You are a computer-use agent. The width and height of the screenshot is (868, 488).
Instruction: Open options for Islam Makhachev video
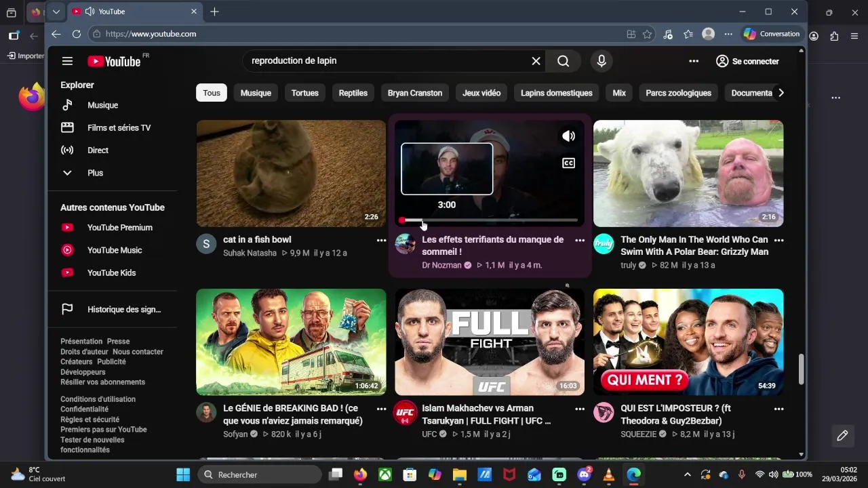580,409
